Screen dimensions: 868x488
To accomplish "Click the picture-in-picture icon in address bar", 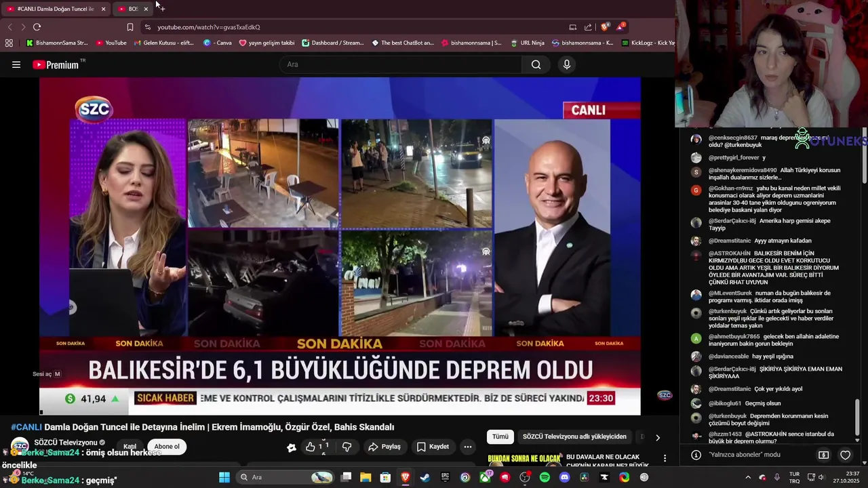I will point(572,27).
